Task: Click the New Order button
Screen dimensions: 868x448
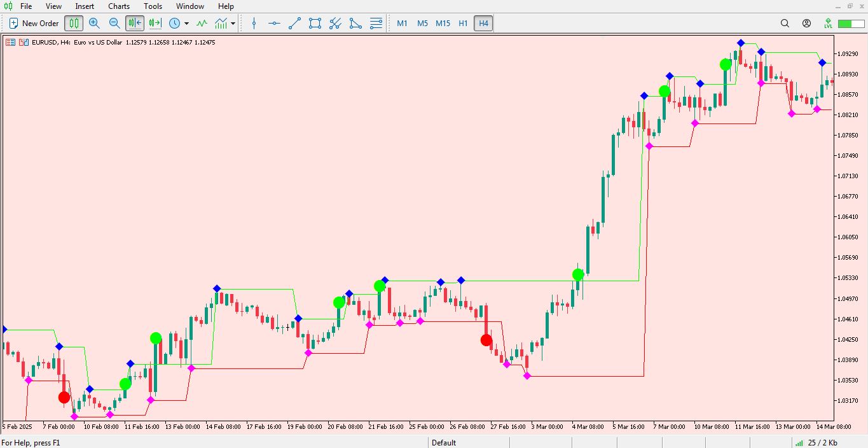Action: click(32, 23)
